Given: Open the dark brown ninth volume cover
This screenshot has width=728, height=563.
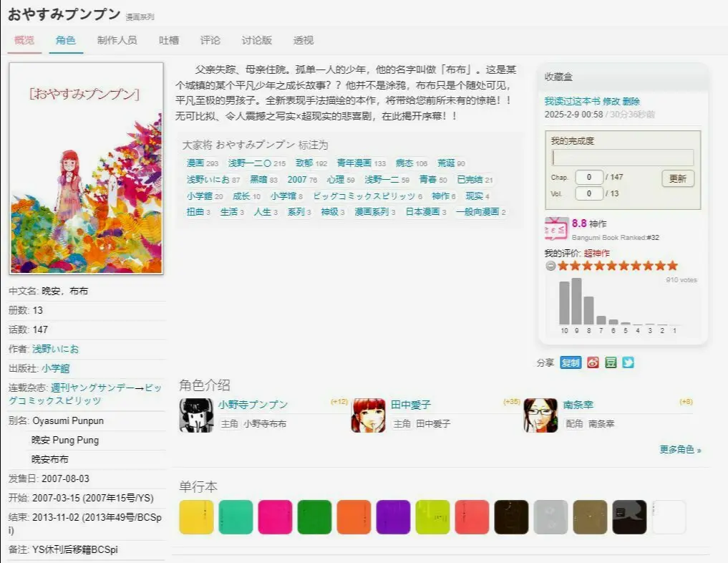Looking at the screenshot, I should [x=512, y=517].
